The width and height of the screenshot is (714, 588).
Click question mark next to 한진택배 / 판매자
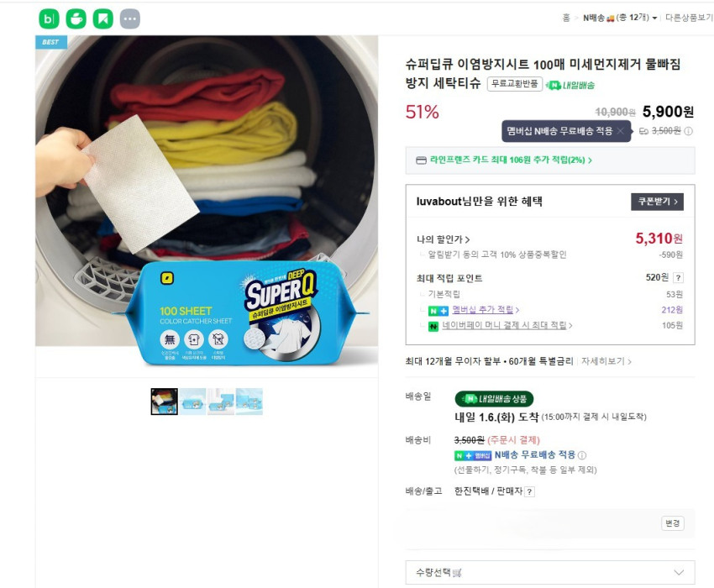pos(529,492)
